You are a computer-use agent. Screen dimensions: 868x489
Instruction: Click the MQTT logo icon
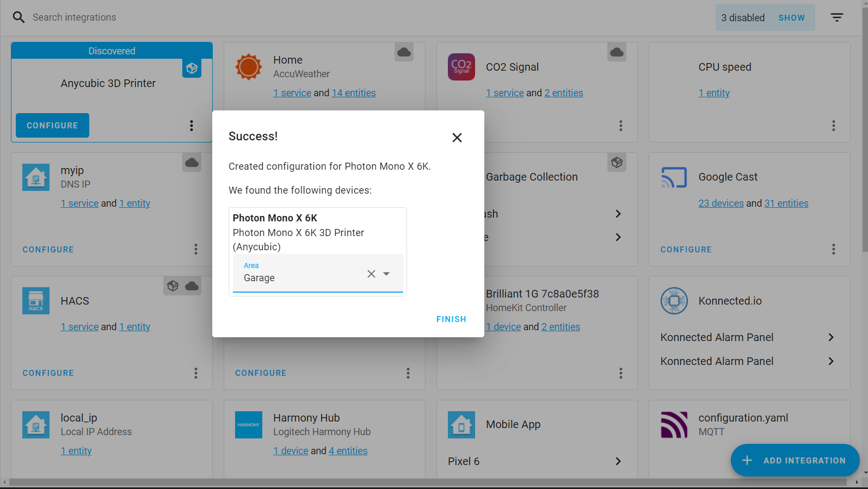(x=674, y=425)
